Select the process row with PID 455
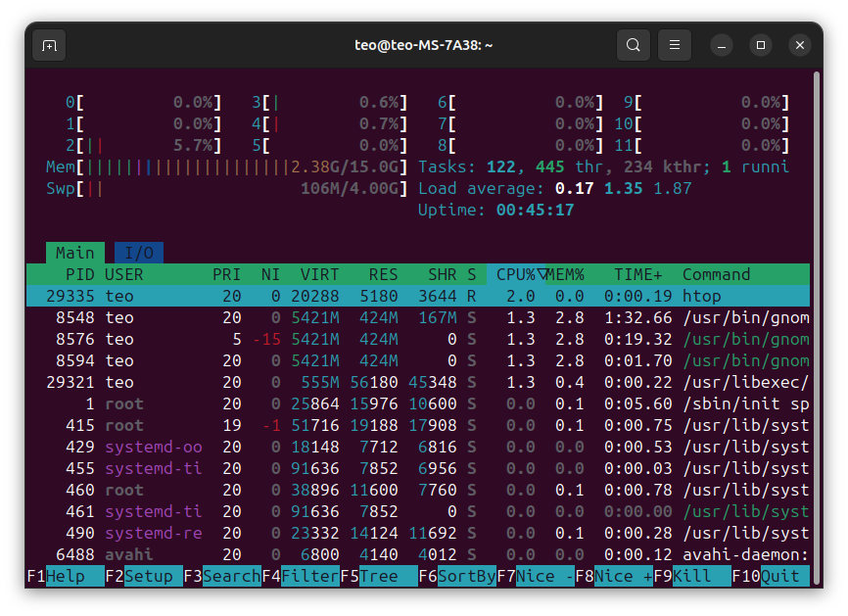Screen dimensions: 848x616 [x=418, y=468]
